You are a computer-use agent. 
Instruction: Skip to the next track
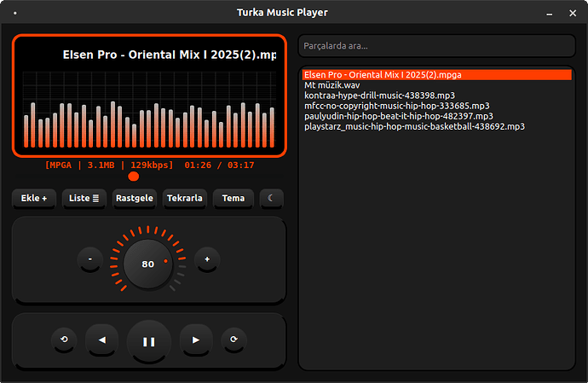tap(196, 340)
